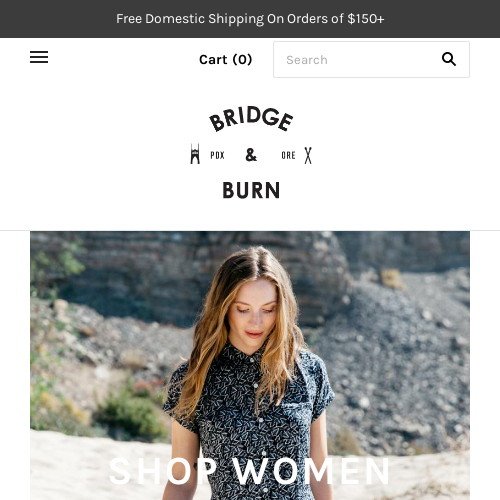Open the hamburger navigation menu
Viewport: 500px width, 500px height.
[39, 57]
